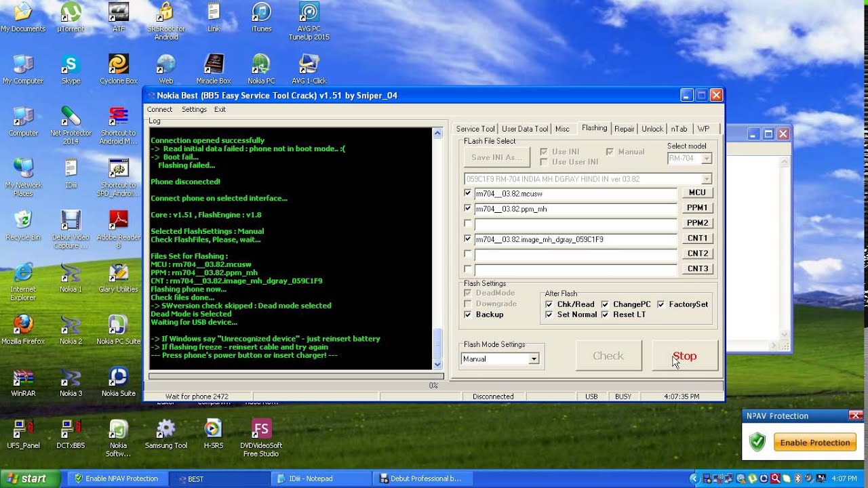Image resolution: width=868 pixels, height=488 pixels.
Task: Click the CNT3 browse button
Action: point(697,268)
